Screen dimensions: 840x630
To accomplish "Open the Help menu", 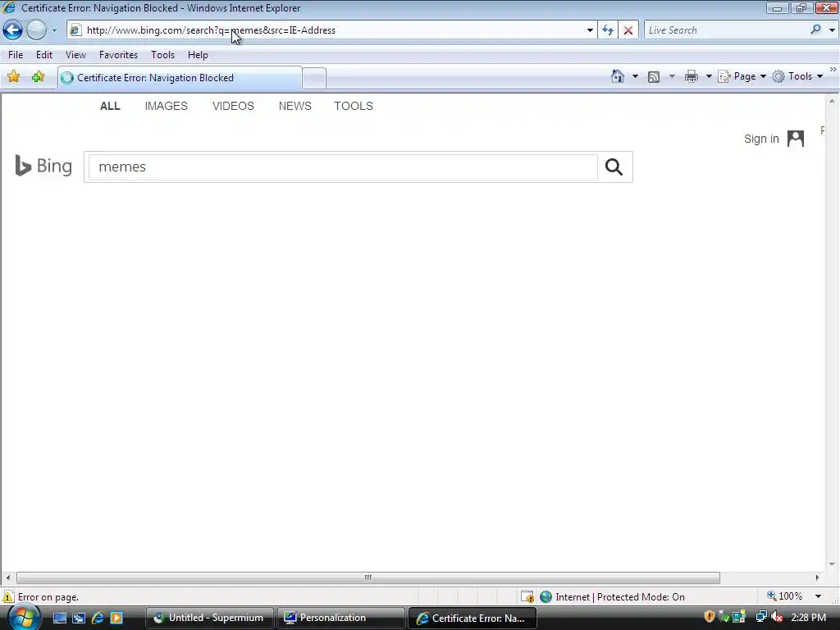I will click(198, 55).
